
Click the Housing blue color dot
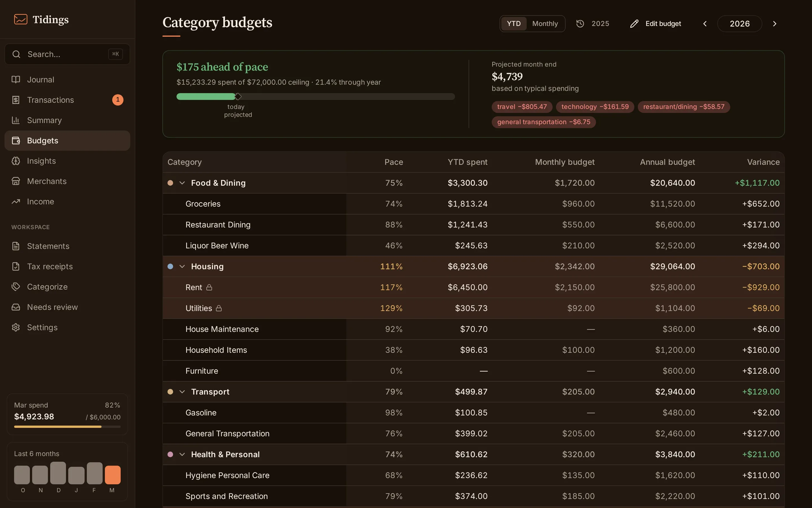(171, 266)
